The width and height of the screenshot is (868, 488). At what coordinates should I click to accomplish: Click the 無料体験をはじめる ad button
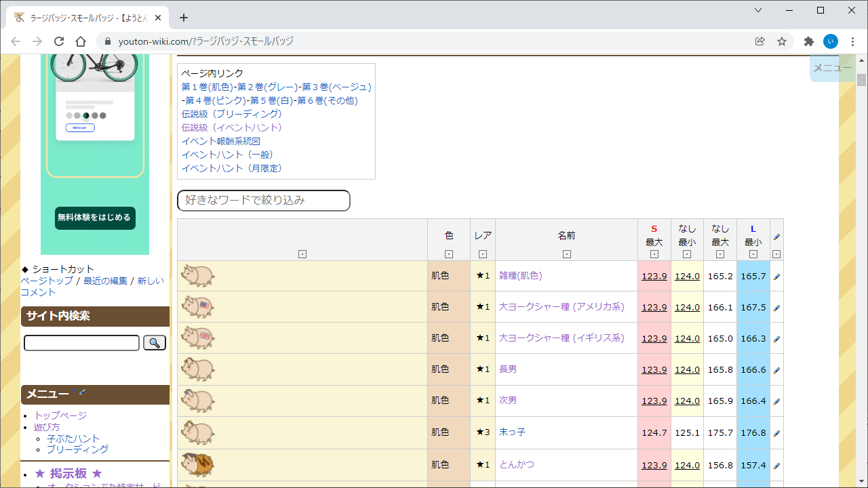(x=95, y=218)
